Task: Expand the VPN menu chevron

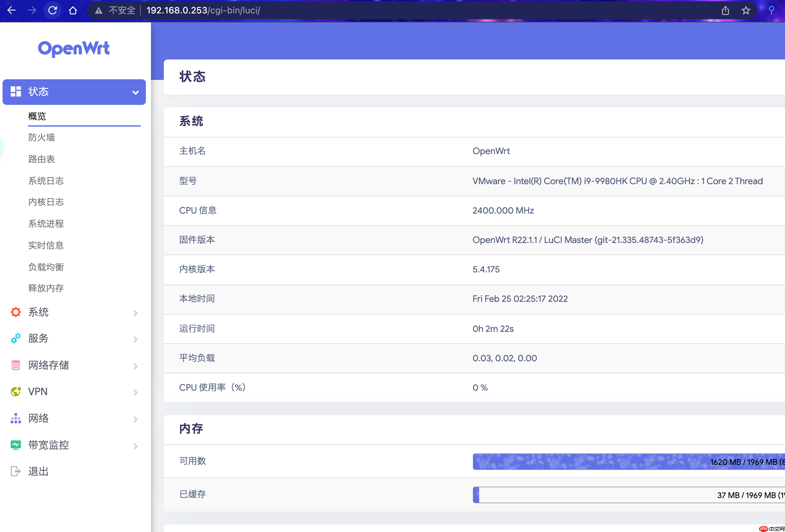Action: click(136, 392)
